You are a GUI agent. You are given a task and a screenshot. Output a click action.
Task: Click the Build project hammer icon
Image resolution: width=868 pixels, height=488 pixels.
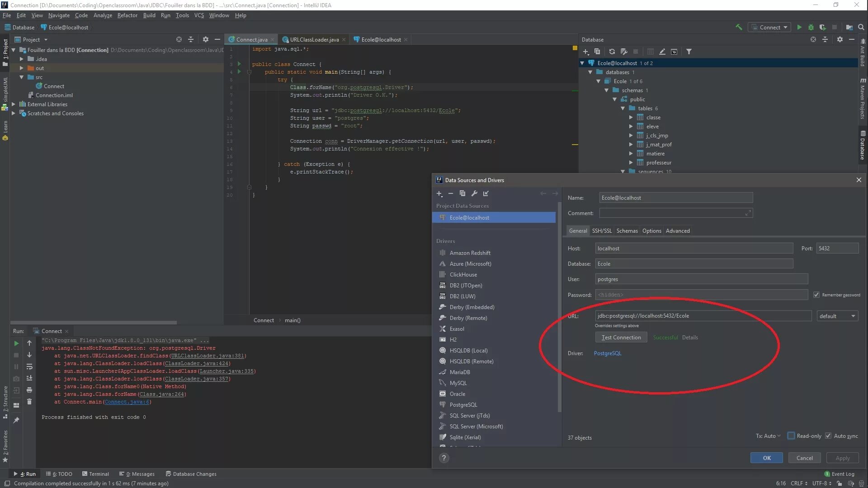739,28
